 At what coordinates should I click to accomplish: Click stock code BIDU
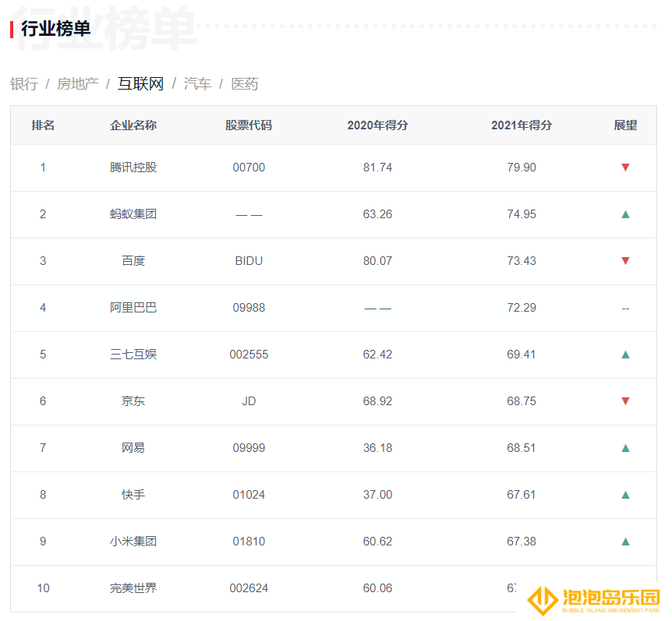click(249, 261)
